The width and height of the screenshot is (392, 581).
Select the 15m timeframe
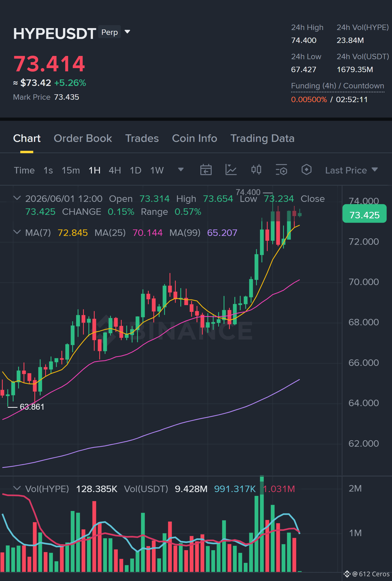pos(71,170)
